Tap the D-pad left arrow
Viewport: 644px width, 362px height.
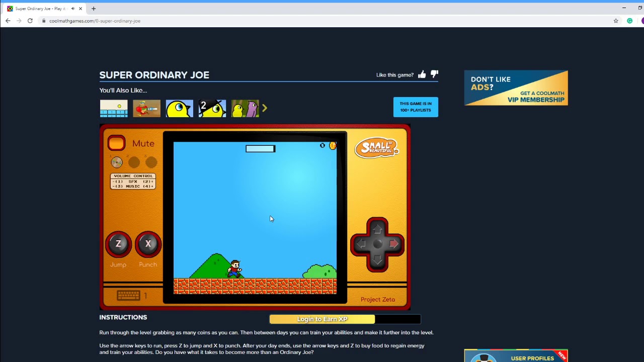click(x=361, y=244)
